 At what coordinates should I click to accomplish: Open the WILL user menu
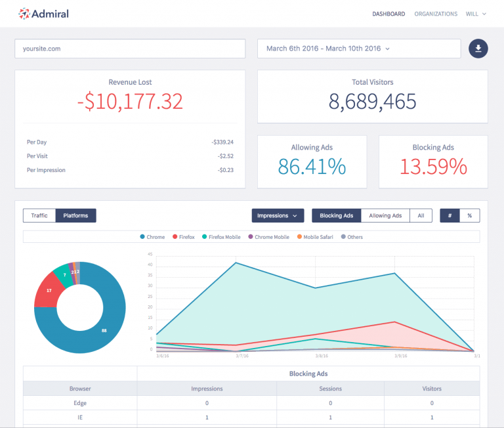(x=476, y=14)
